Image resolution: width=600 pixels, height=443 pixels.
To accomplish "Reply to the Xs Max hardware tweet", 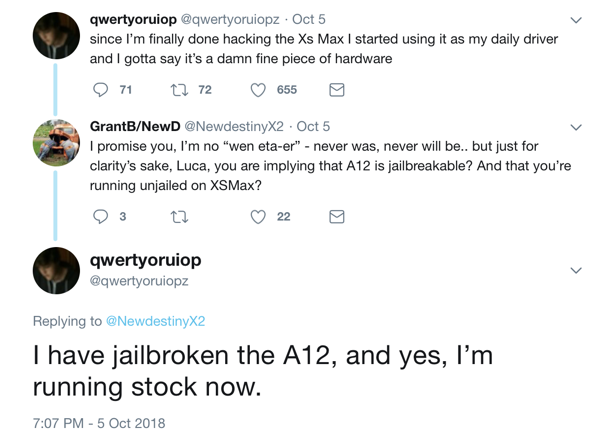I will 101,90.
